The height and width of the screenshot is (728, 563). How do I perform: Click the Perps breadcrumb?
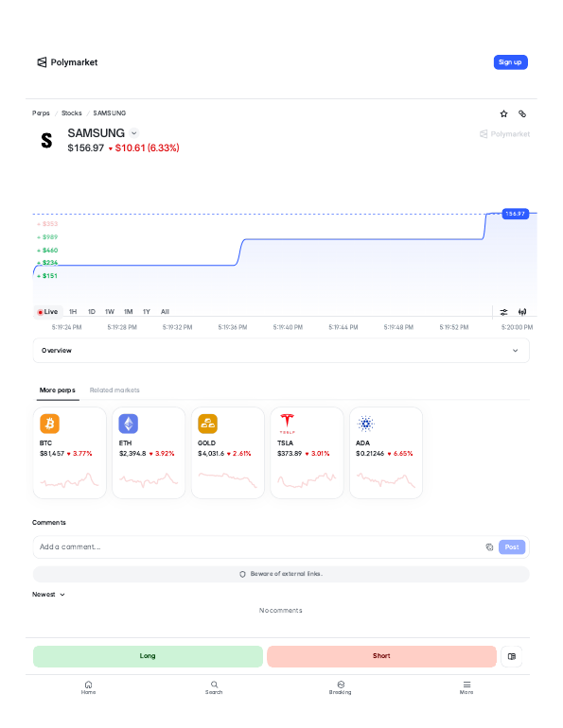[x=41, y=113]
